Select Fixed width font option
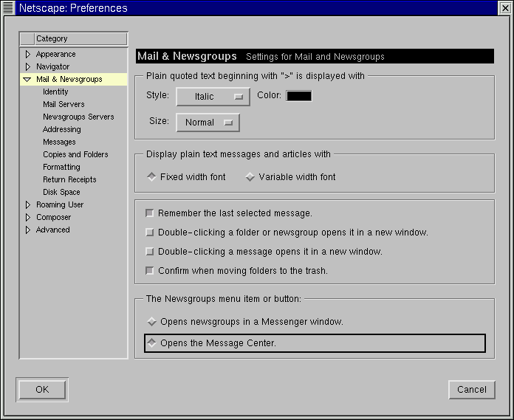Image resolution: width=514 pixels, height=420 pixels. tap(151, 177)
